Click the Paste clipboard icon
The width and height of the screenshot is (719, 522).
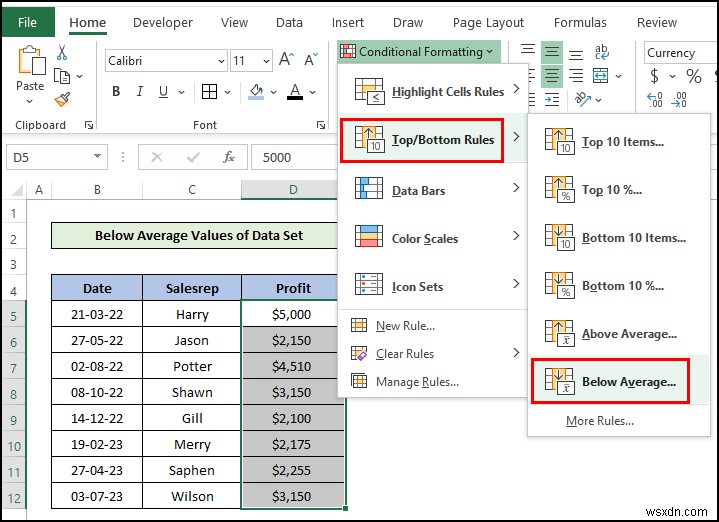31,60
